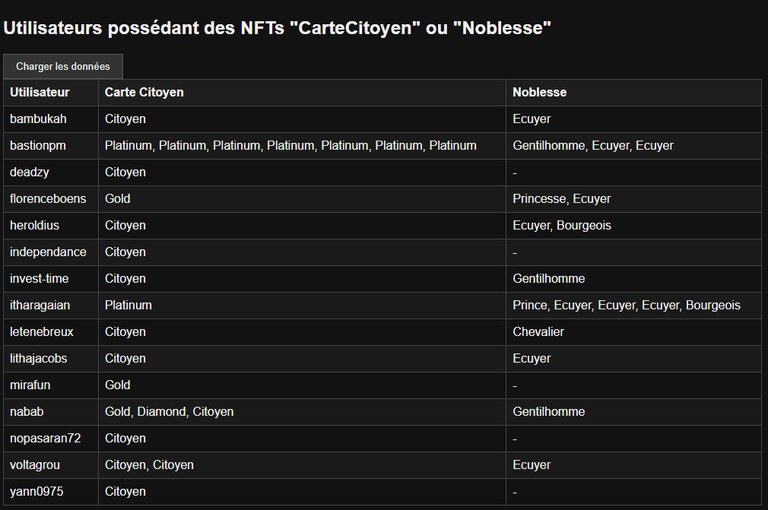
Task: Click the Charger les données button
Action: tap(63, 66)
